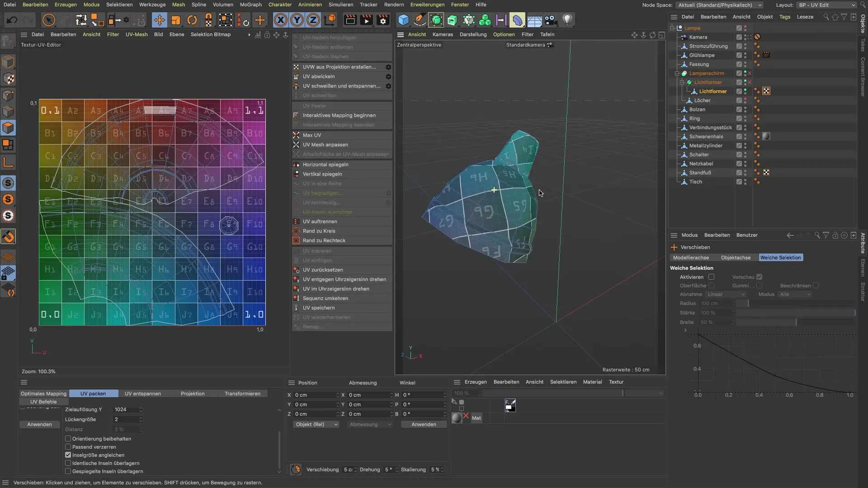
Task: Select the Live Selection tool
Action: pyautogui.click(x=49, y=20)
